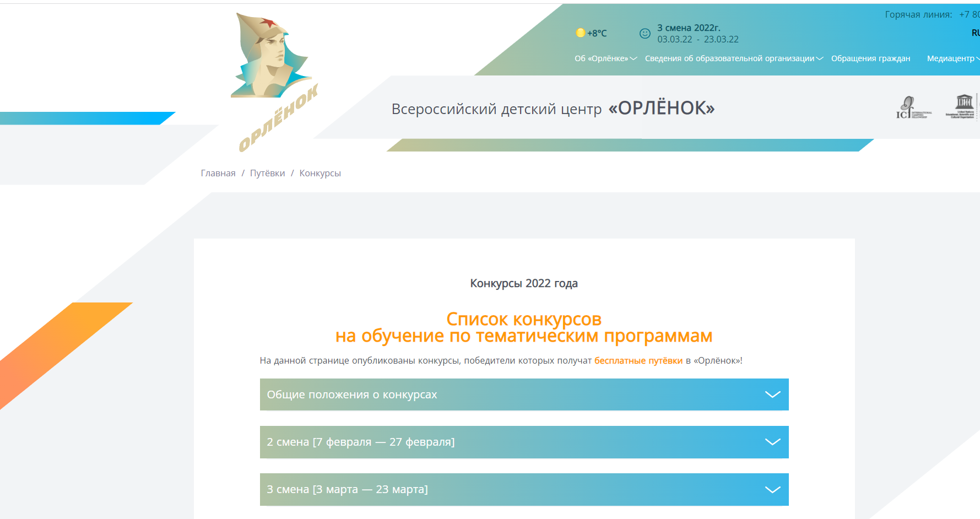980x519 pixels.
Task: Expand «Общие положения о конкурсах» section
Action: (524, 394)
